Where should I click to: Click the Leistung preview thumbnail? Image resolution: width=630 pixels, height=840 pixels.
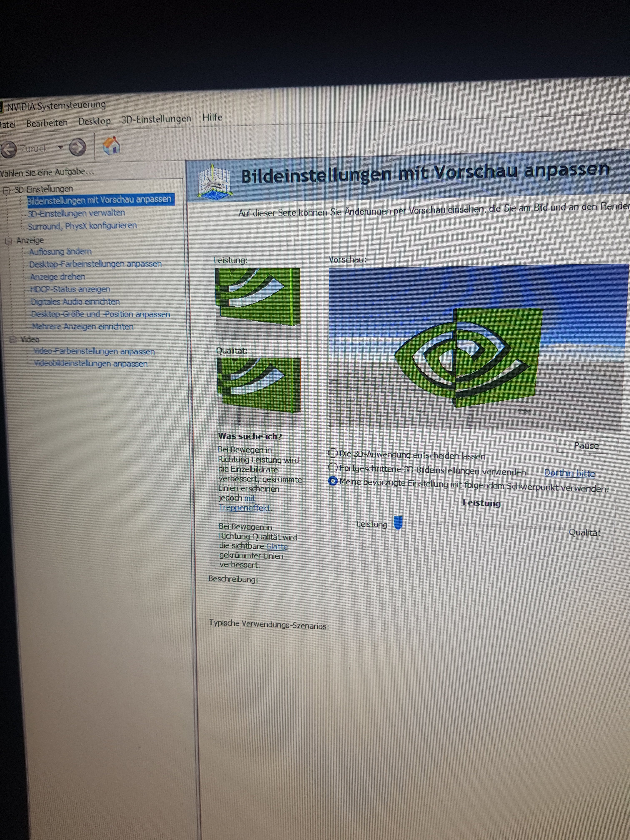(x=257, y=303)
